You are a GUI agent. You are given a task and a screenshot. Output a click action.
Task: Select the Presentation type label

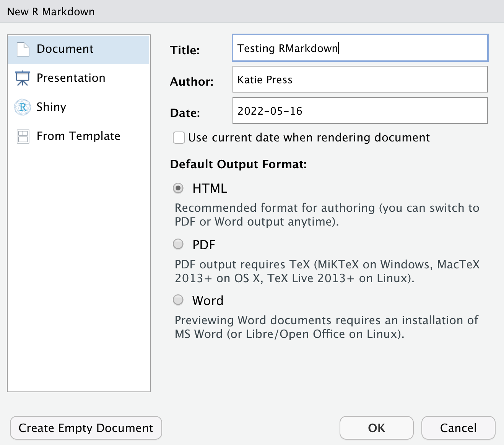pyautogui.click(x=71, y=78)
